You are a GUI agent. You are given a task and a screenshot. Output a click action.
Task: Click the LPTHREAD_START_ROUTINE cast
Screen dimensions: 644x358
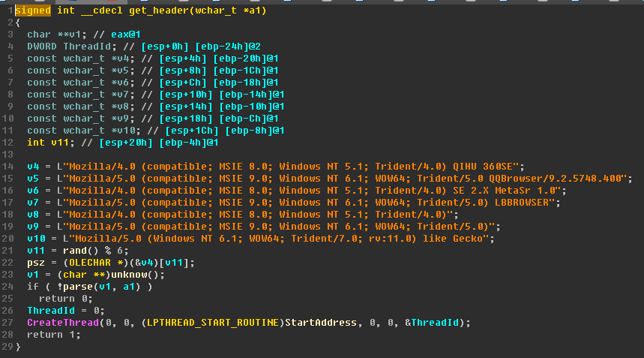tap(213, 323)
